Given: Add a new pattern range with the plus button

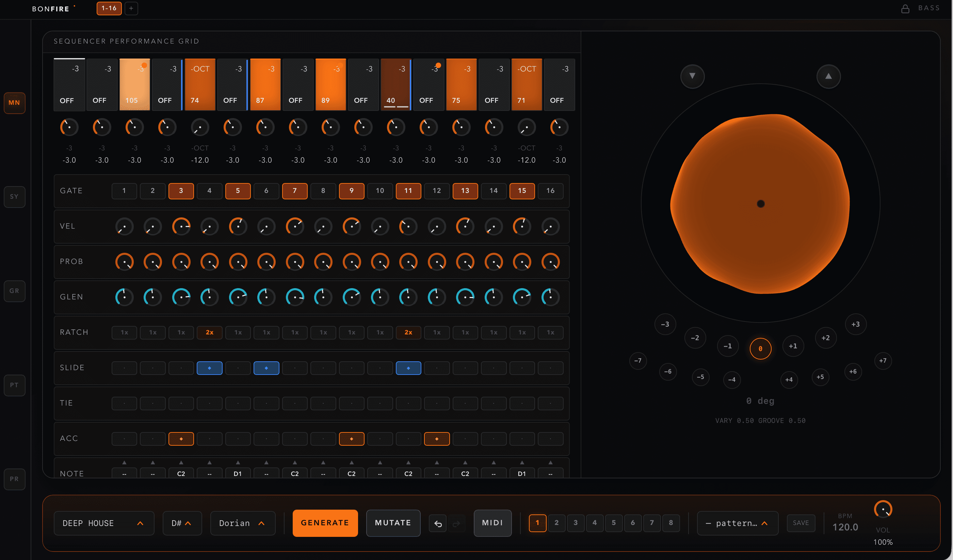Looking at the screenshot, I should (x=131, y=8).
